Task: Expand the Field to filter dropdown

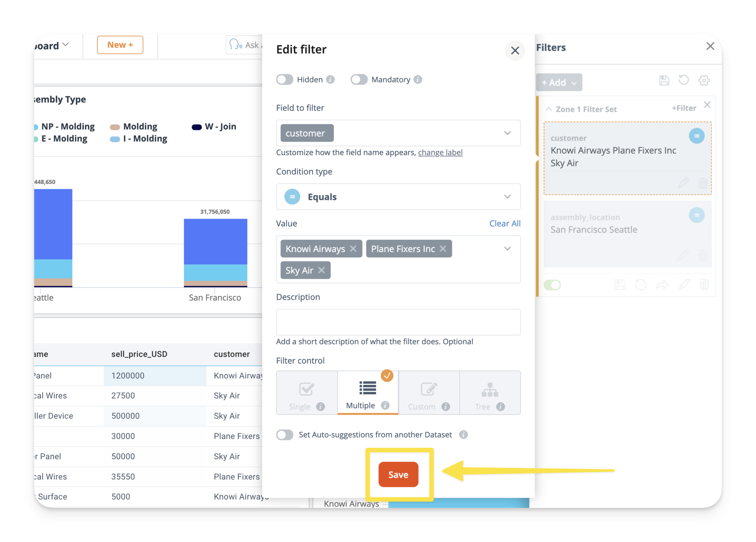Action: [507, 133]
